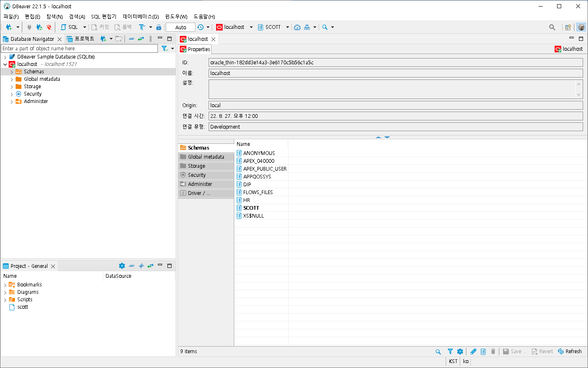This screenshot has height=368, width=588.
Task: Click bottom bar search magnifier icon
Action: 438,352
